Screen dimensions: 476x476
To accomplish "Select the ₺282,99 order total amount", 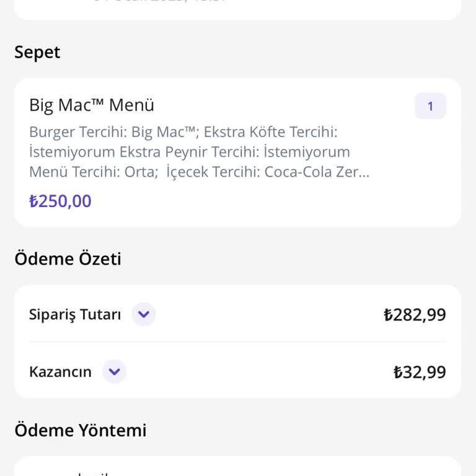I will point(415,314).
